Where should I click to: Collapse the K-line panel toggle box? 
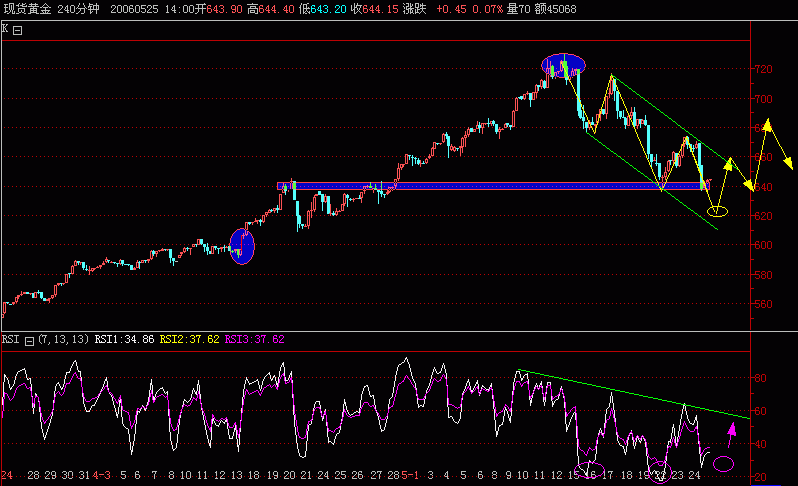[x=17, y=31]
